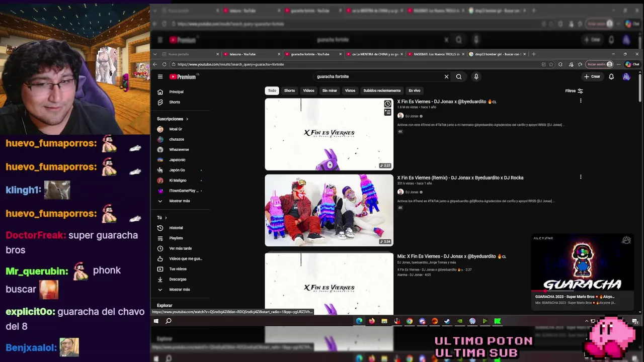Open YouTube notifications bell
This screenshot has width=644, height=362.
tap(611, 77)
